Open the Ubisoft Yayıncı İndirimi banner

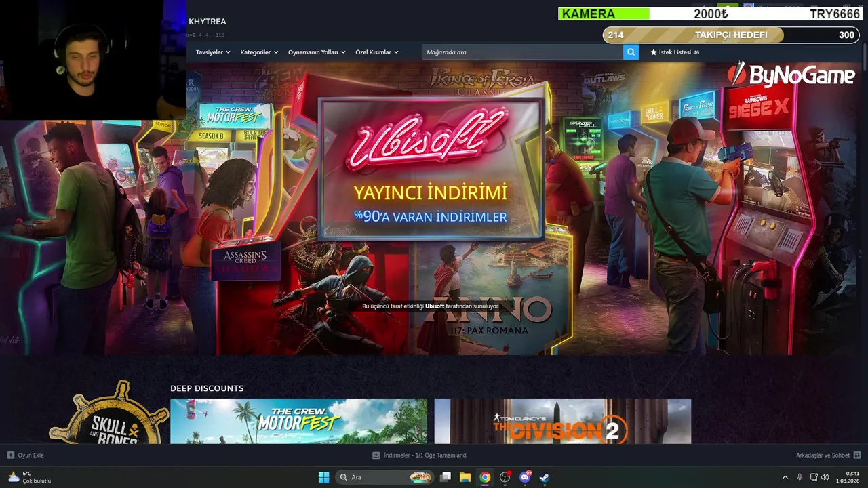point(431,169)
